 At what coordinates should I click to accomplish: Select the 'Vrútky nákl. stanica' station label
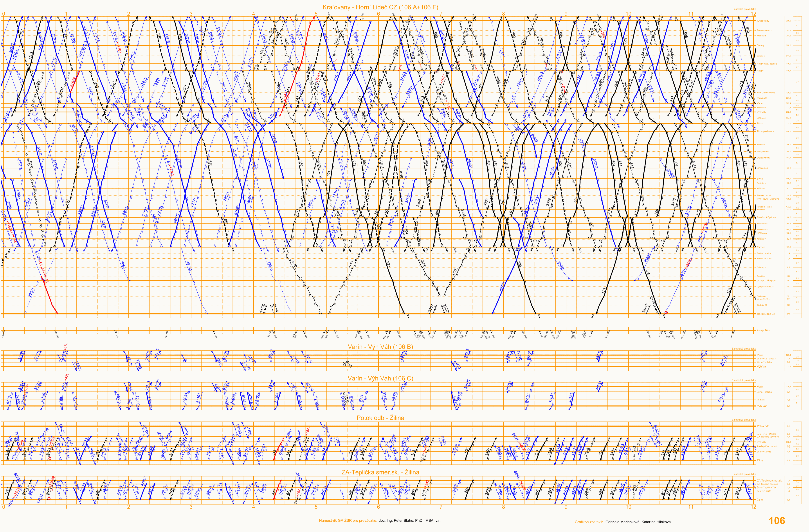(x=766, y=64)
